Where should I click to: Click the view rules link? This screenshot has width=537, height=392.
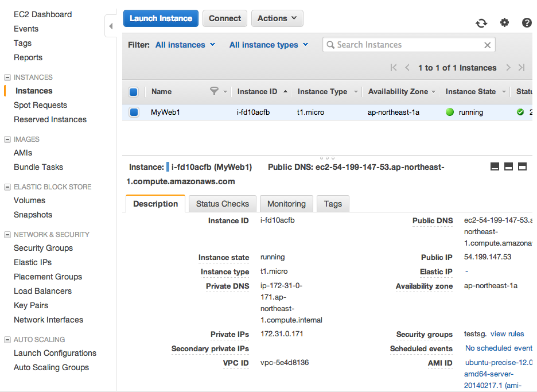507,334
